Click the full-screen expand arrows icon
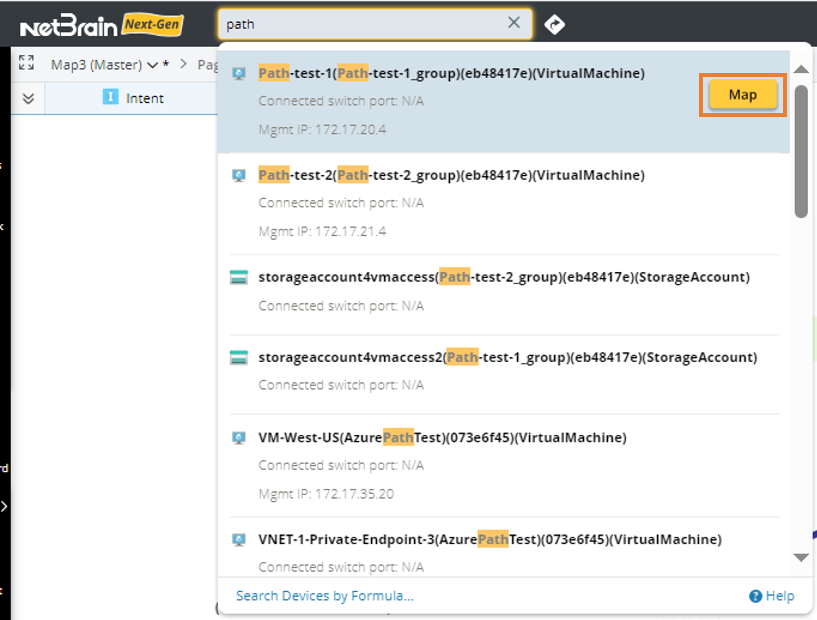The width and height of the screenshot is (817, 620). coord(26,64)
